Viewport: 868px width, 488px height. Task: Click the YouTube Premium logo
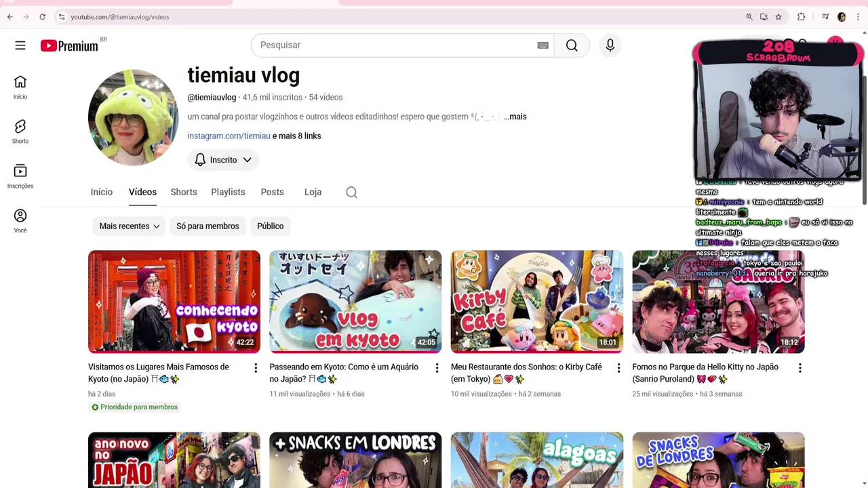[69, 45]
